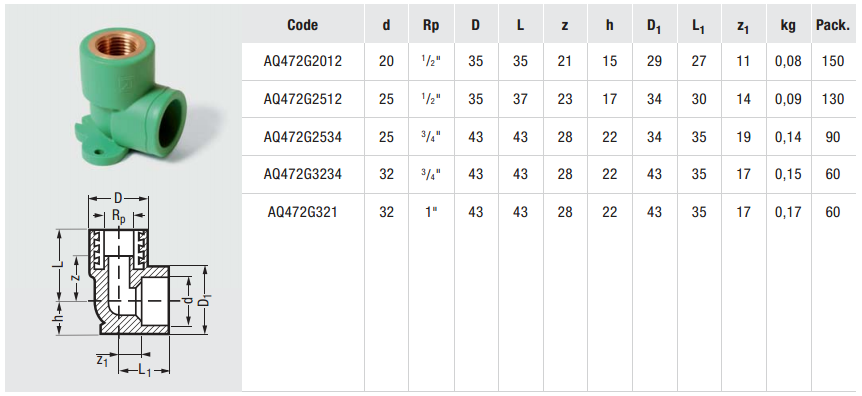Click the D1 column header
The image size is (862, 396).
(x=654, y=26)
